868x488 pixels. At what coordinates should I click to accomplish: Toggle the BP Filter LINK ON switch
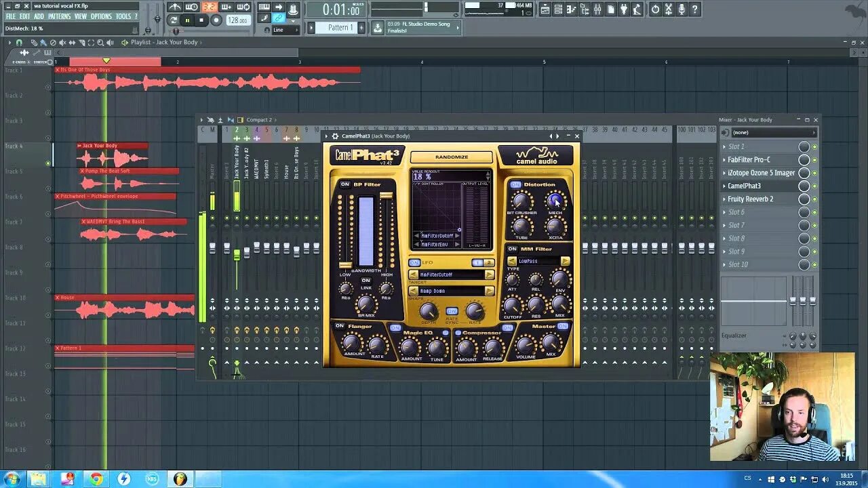click(x=366, y=280)
